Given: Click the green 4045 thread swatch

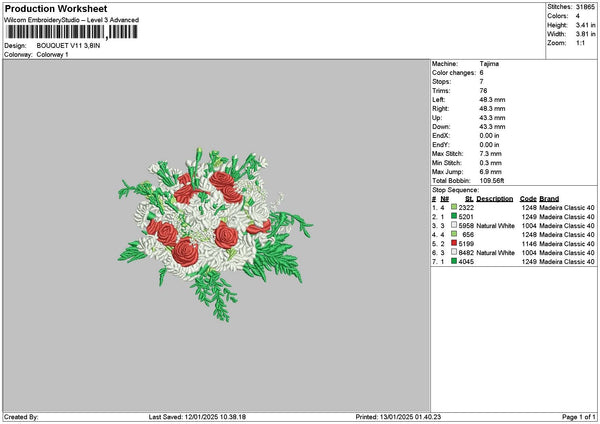Looking at the screenshot, I should tap(455, 263).
